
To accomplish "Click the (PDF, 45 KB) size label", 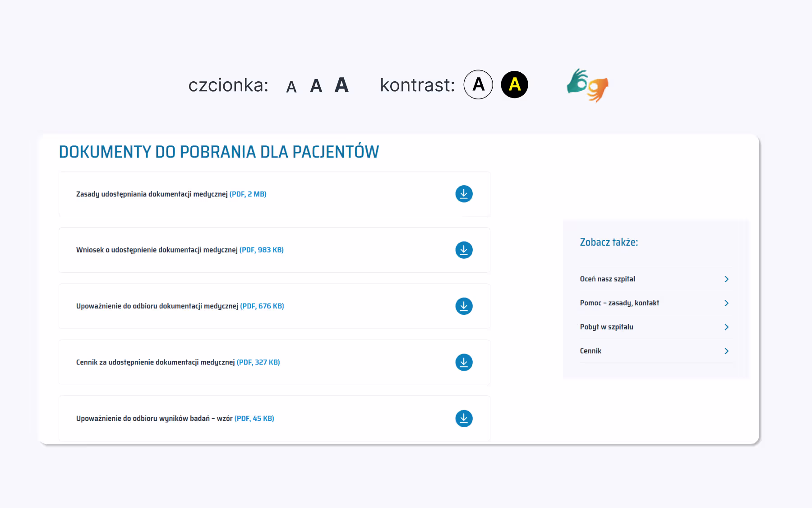I will [x=254, y=419].
